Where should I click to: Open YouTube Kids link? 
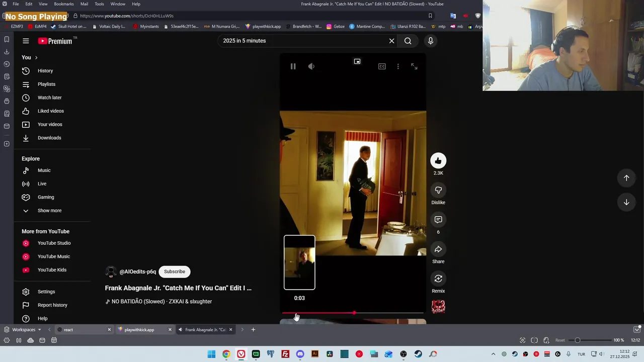coord(52,270)
